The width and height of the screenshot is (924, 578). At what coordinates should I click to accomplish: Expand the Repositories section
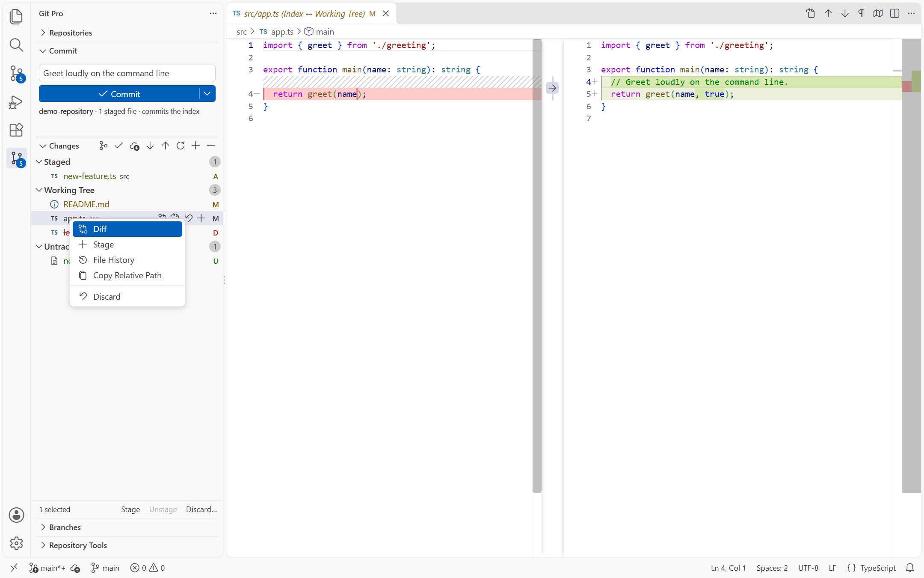[127, 33]
